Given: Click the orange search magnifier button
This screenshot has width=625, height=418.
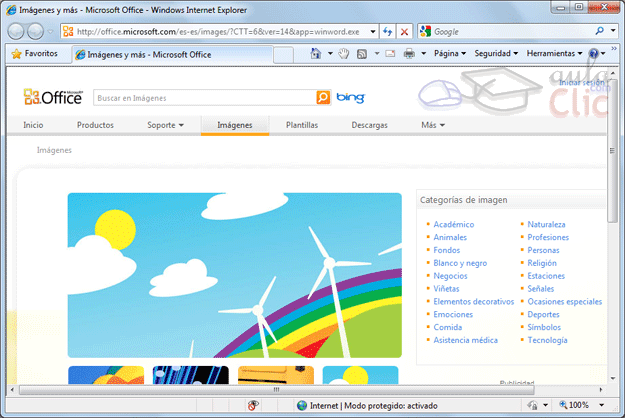Looking at the screenshot, I should 323,98.
